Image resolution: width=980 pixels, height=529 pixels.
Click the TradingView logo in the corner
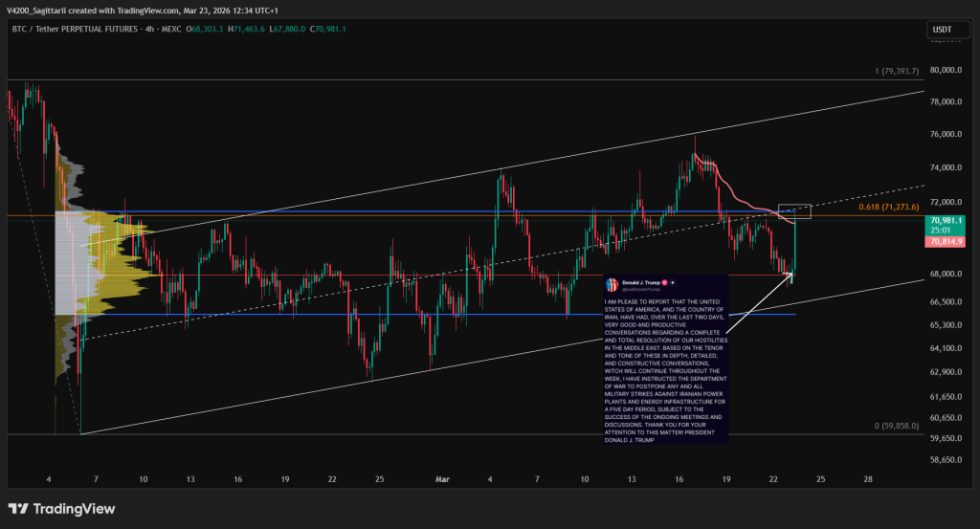coord(61,509)
